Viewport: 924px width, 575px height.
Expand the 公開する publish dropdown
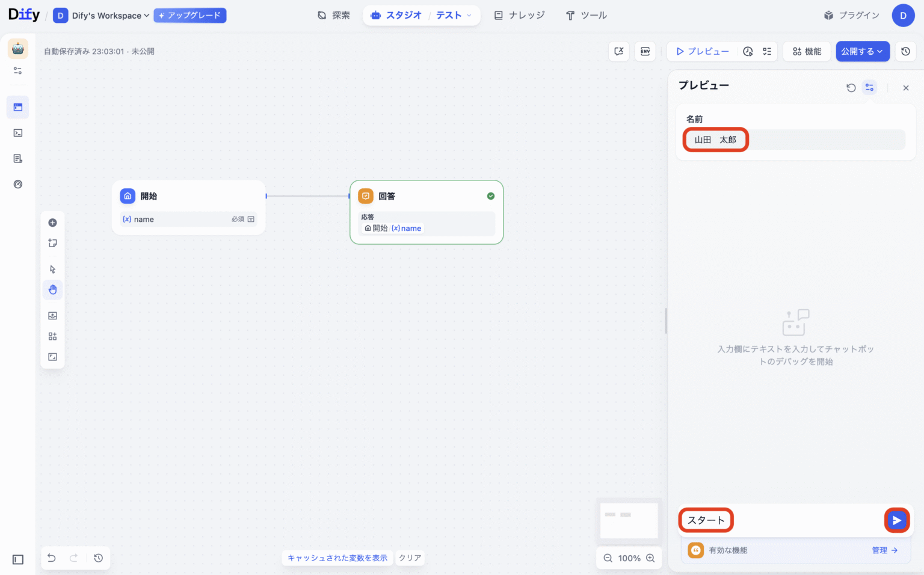862,52
